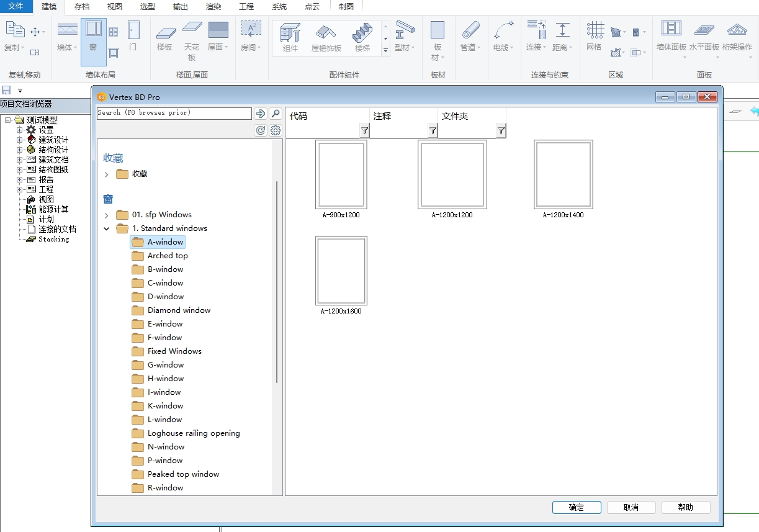Image resolution: width=759 pixels, height=532 pixels.
Task: Select the A-900x1200 window thumbnail
Action: pos(341,174)
